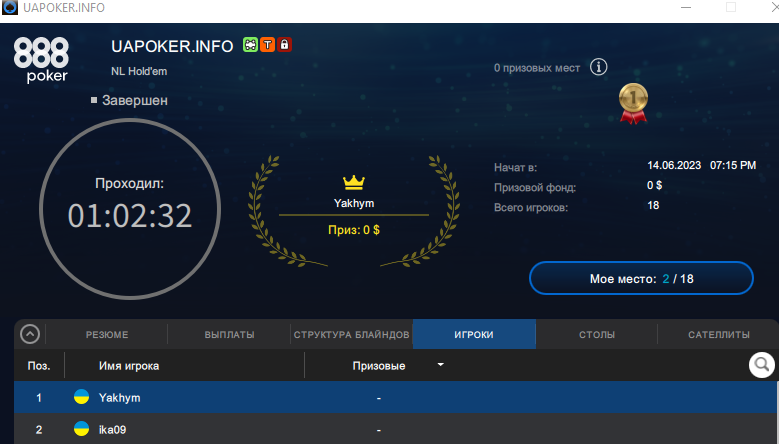Click the Призовой фонд: label

[535, 188]
